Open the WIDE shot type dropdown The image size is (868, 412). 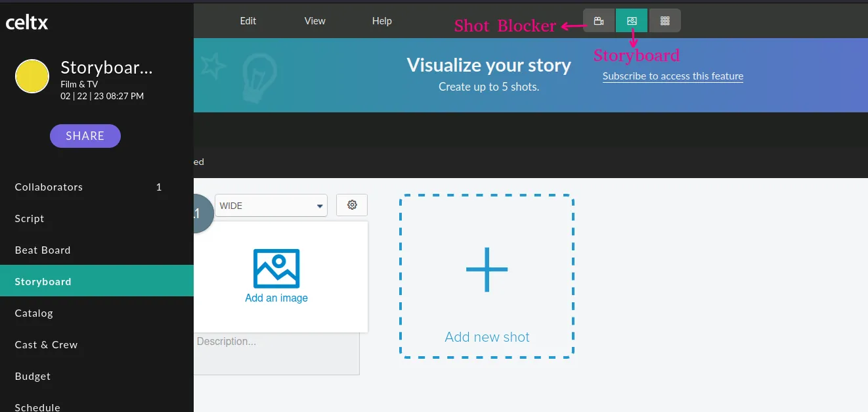271,206
